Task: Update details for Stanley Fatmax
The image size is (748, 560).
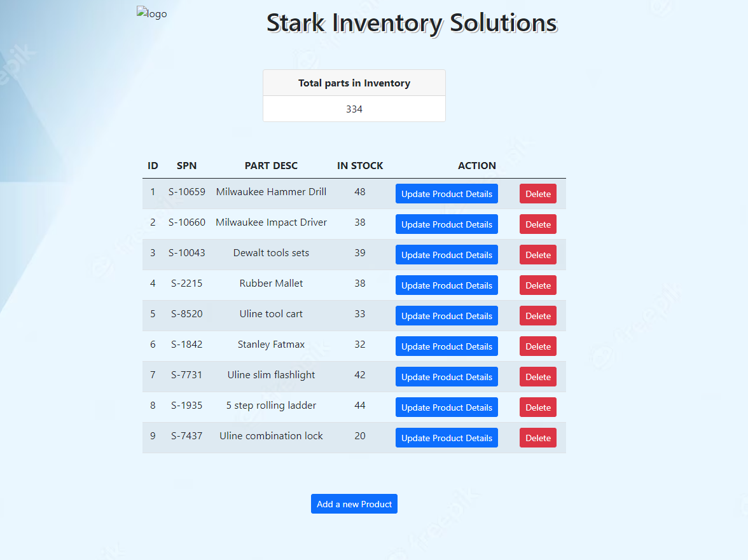Action: click(447, 346)
